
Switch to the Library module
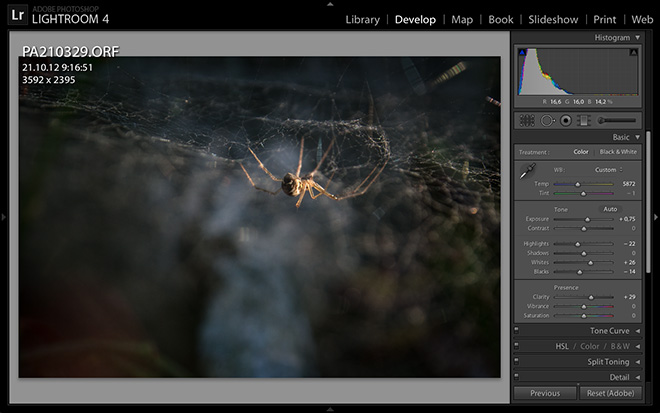tap(362, 19)
